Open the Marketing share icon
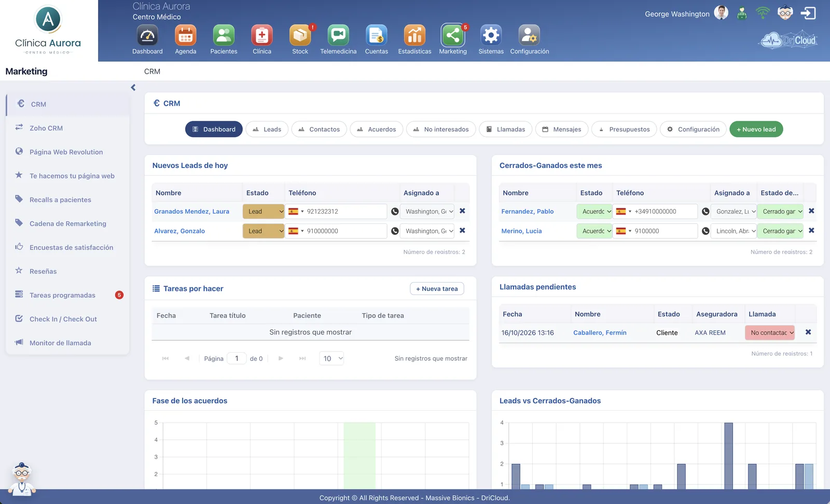The height and width of the screenshot is (504, 830). tap(453, 36)
